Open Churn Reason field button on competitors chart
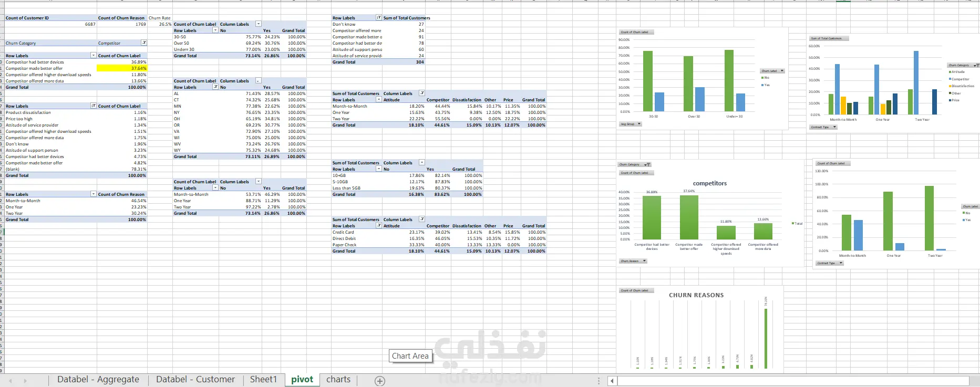 click(x=633, y=261)
